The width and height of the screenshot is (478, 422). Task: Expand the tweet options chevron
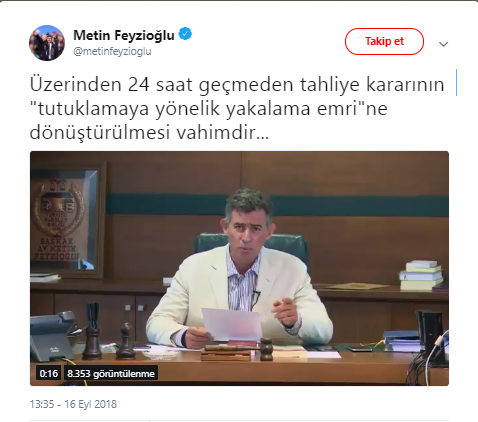[443, 44]
